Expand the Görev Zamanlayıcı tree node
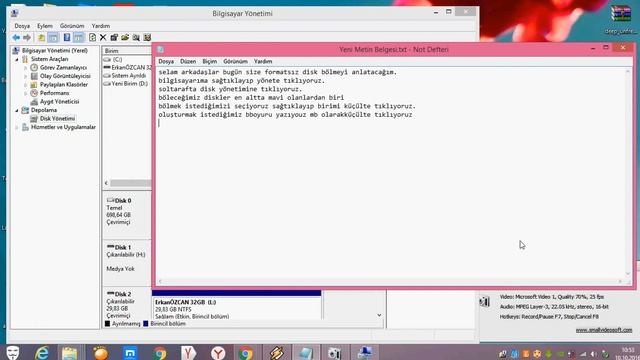The width and height of the screenshot is (640, 360). tap(25, 68)
